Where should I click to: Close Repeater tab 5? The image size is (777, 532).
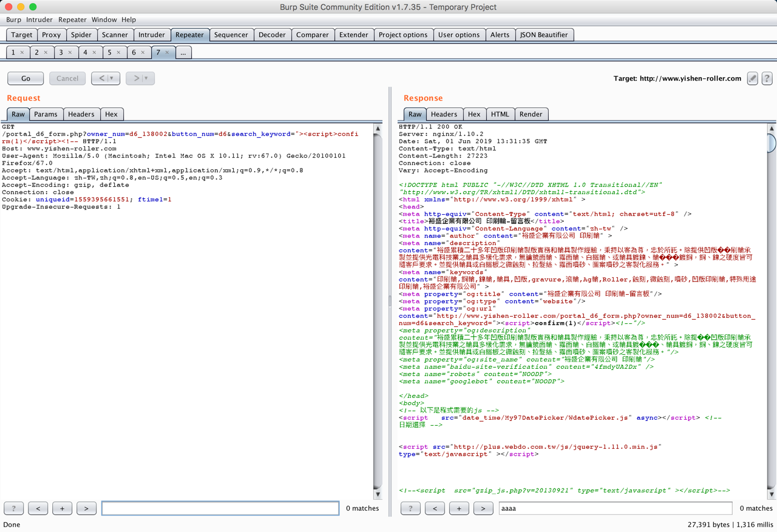pos(118,53)
